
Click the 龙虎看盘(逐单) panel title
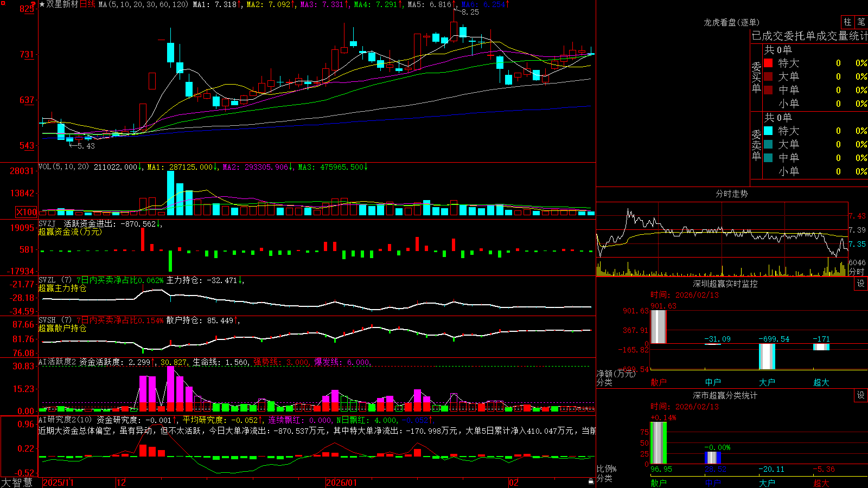point(731,22)
